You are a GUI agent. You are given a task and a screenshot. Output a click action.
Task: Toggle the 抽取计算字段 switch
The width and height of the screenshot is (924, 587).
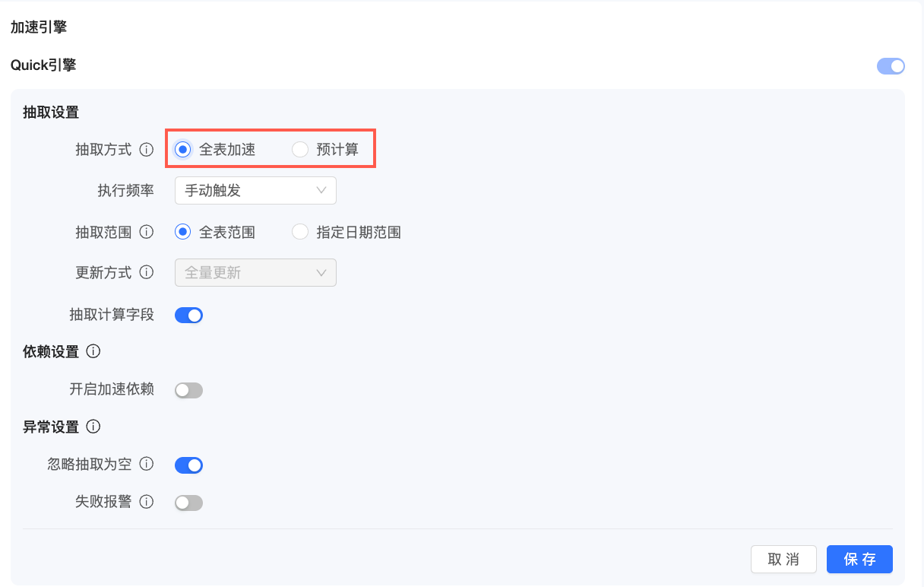coord(188,315)
